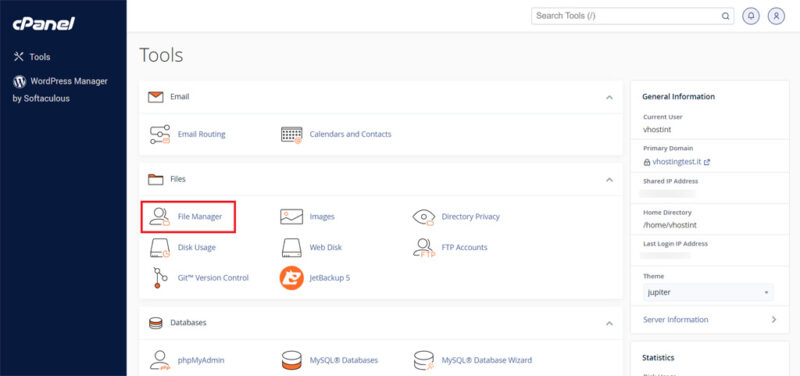
Task: Open the Disk Usage link
Action: click(197, 248)
